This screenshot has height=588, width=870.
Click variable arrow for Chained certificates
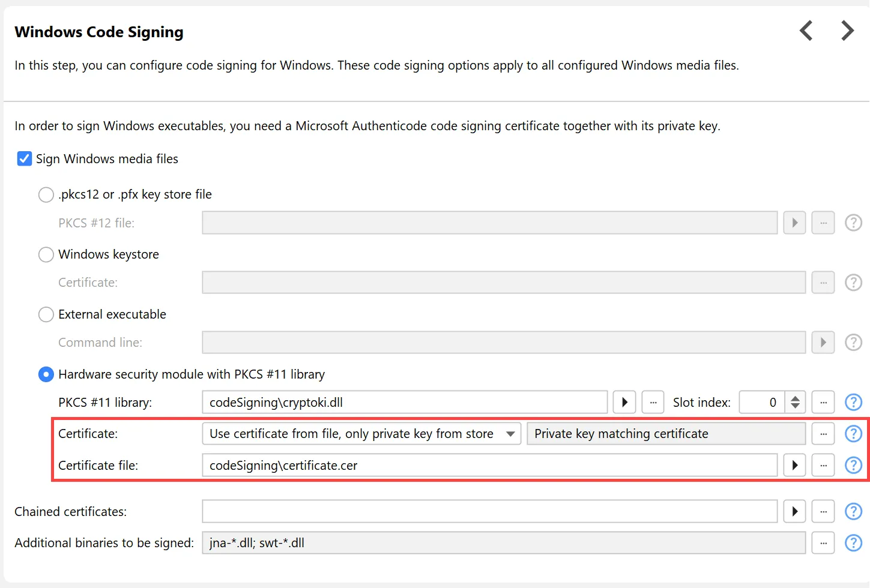point(794,511)
